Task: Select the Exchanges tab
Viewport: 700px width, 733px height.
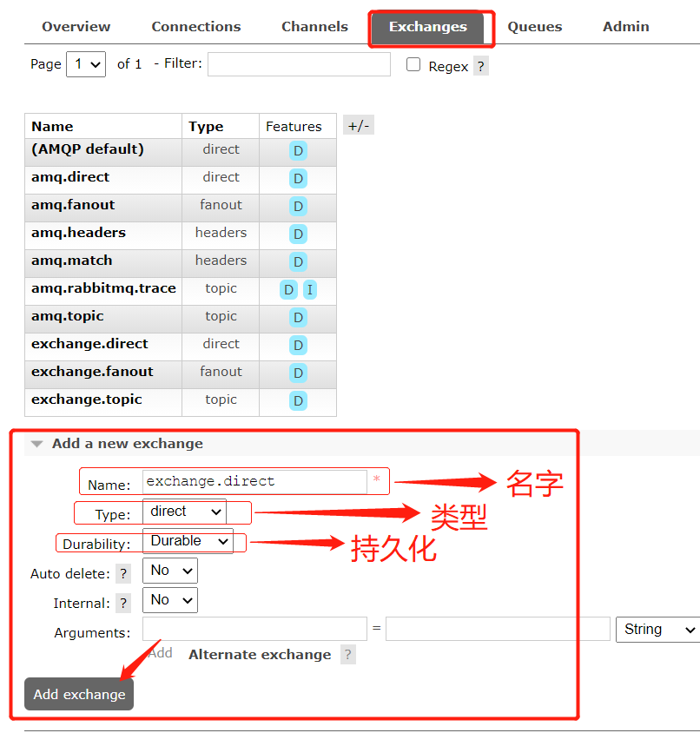Action: [428, 27]
